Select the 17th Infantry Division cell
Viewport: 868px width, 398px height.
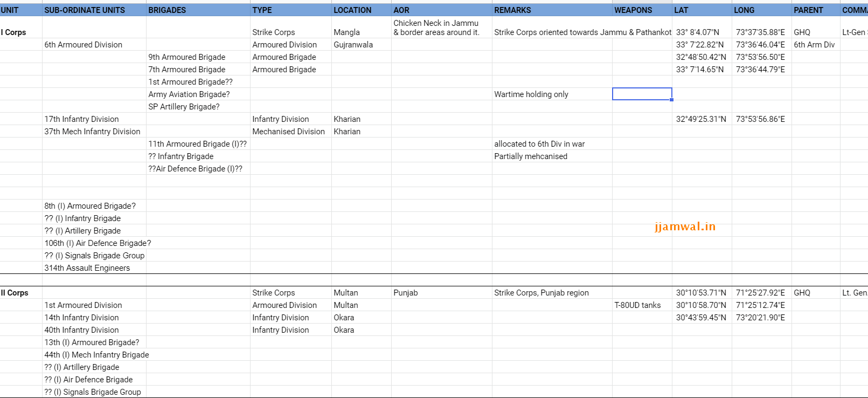coord(94,119)
